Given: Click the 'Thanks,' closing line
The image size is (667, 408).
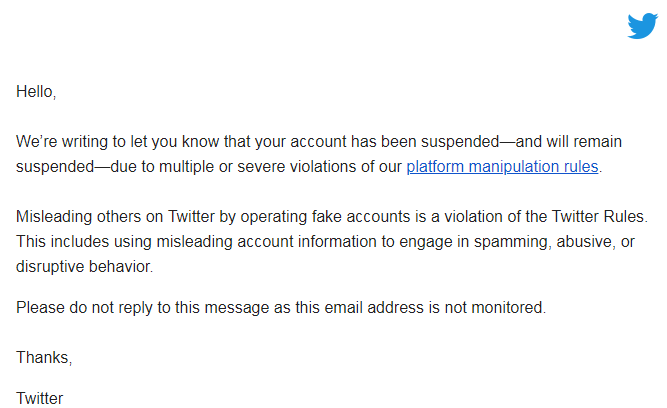Looking at the screenshot, I should point(44,357).
